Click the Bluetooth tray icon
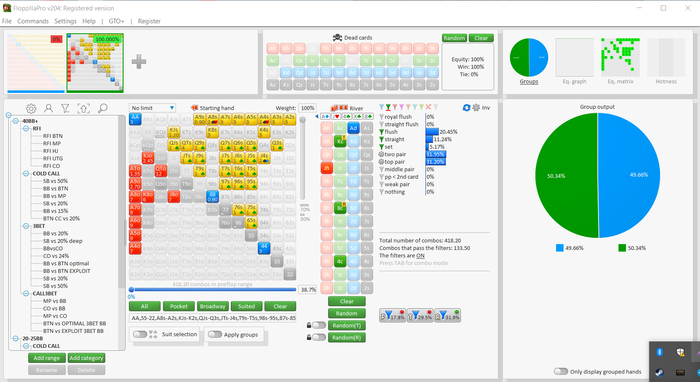700x382 pixels. tap(659, 353)
